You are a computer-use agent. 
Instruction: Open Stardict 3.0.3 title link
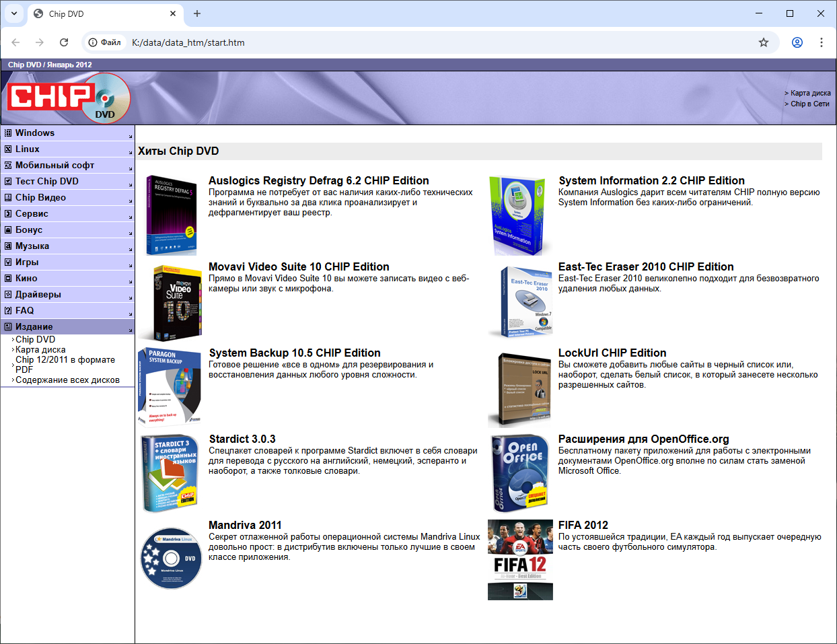[x=242, y=439]
